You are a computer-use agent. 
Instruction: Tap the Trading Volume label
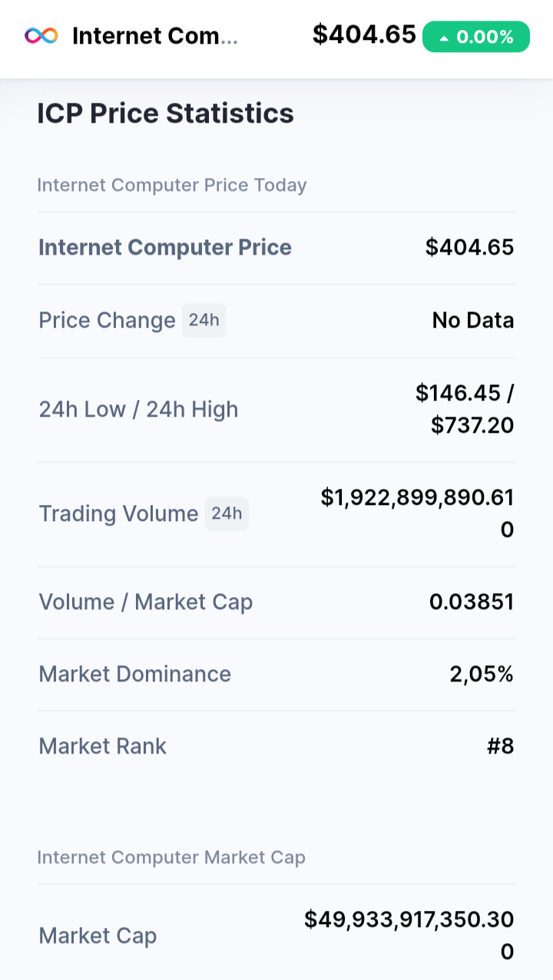click(x=119, y=513)
